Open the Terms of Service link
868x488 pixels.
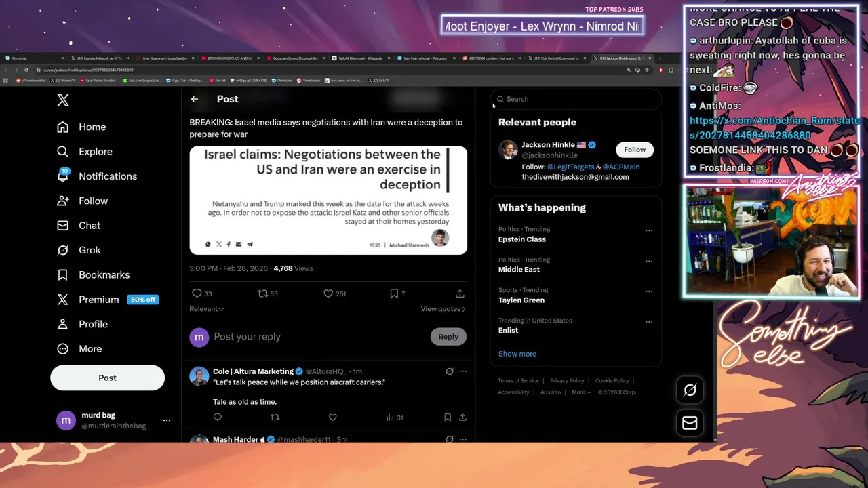point(519,381)
